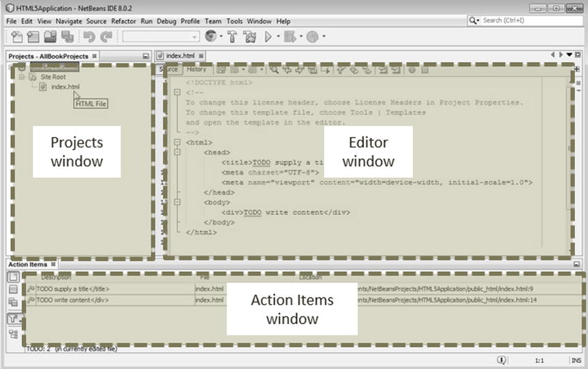Click the Chrome browser selection icon

point(211,36)
